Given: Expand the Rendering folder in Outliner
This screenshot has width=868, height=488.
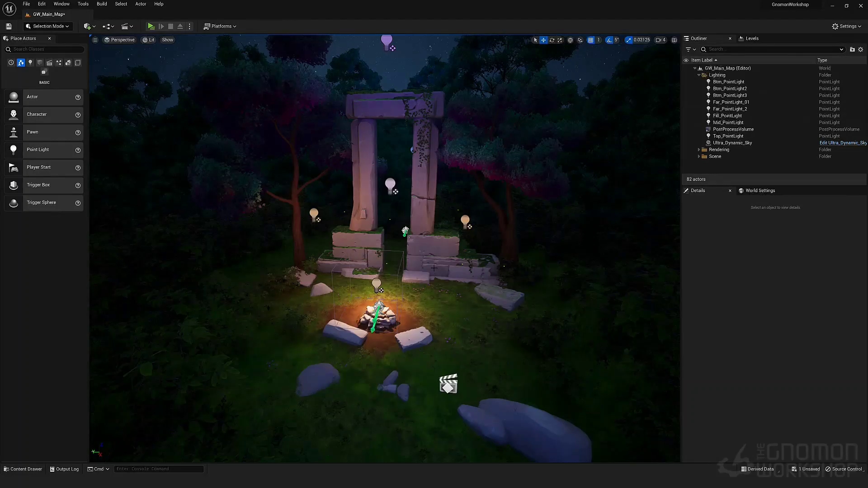Looking at the screenshot, I should coord(699,150).
